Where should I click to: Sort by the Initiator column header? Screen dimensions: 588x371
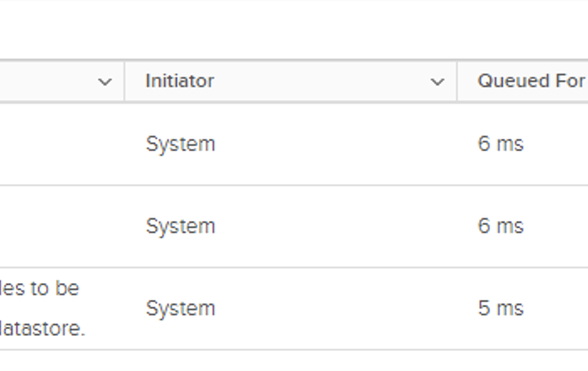coord(180,81)
